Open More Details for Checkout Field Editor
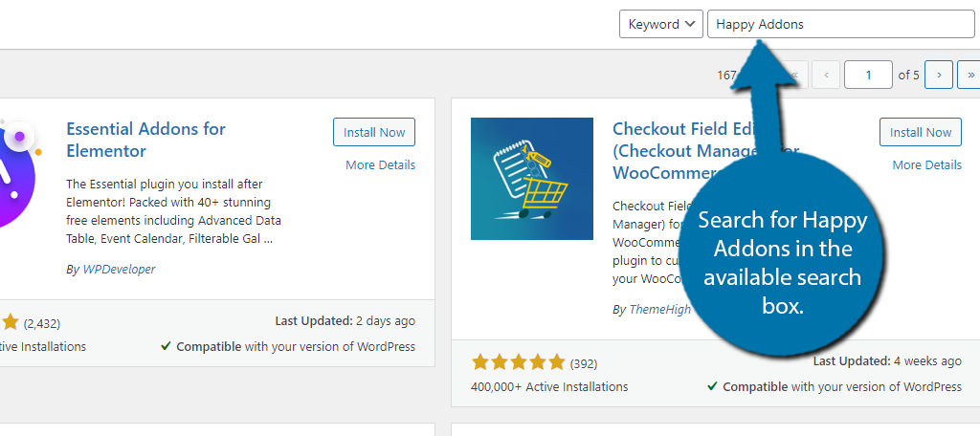The width and height of the screenshot is (980, 436). pos(926,164)
